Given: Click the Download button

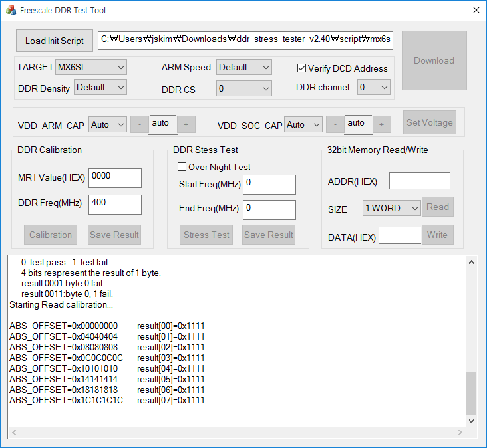Looking at the screenshot, I should coord(434,60).
